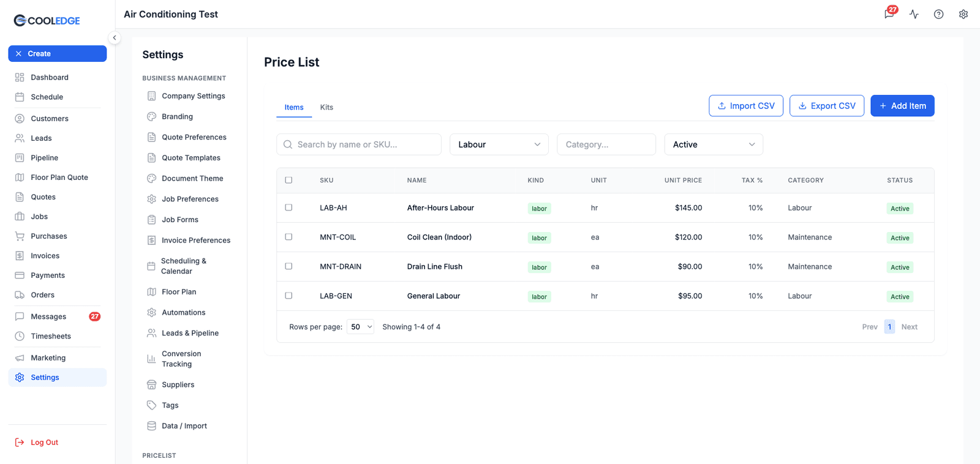Open the messages notification icon in header
The image size is (980, 464).
click(x=889, y=13)
